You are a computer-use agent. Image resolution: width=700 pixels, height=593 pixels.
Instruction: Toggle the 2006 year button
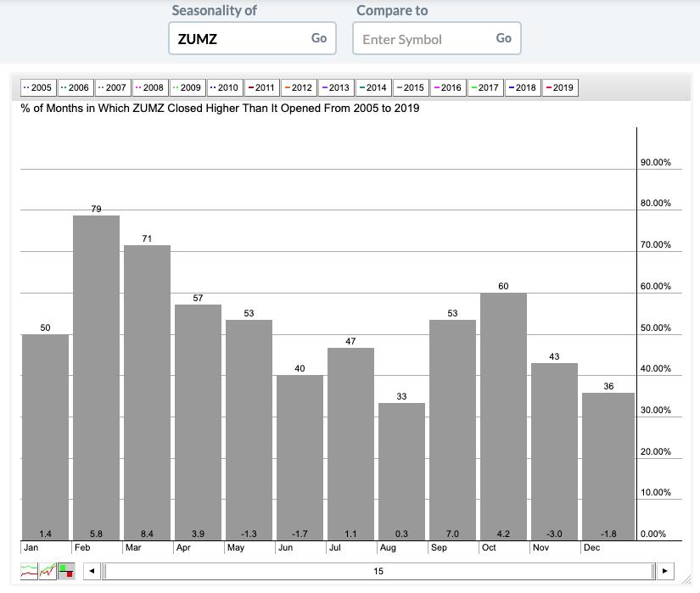click(75, 87)
